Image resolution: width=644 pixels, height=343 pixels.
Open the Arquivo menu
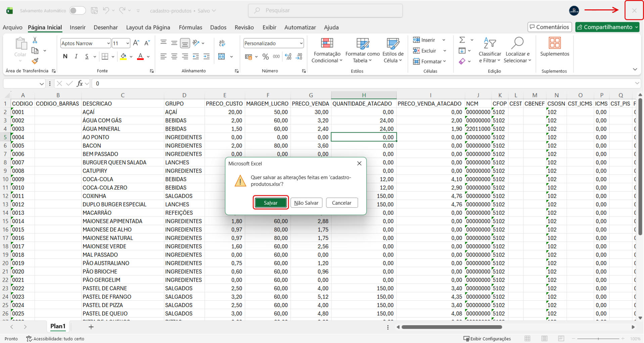[x=12, y=28]
